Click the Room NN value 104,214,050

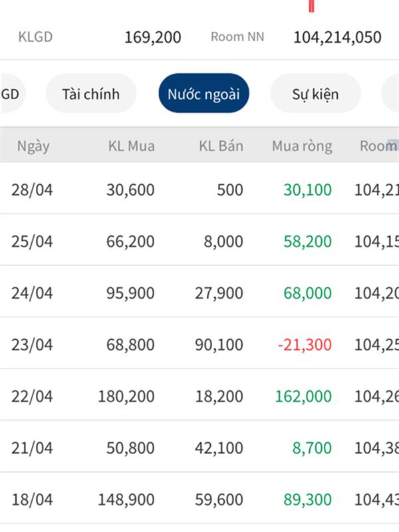point(337,37)
